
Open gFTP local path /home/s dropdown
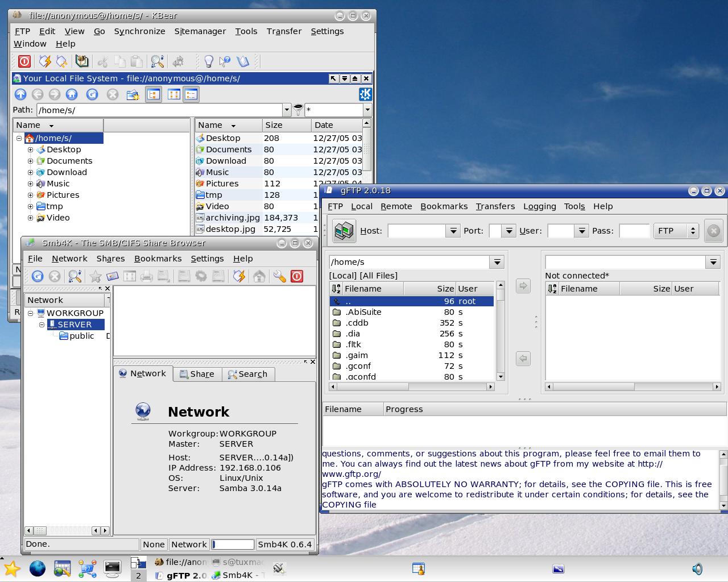[497, 262]
